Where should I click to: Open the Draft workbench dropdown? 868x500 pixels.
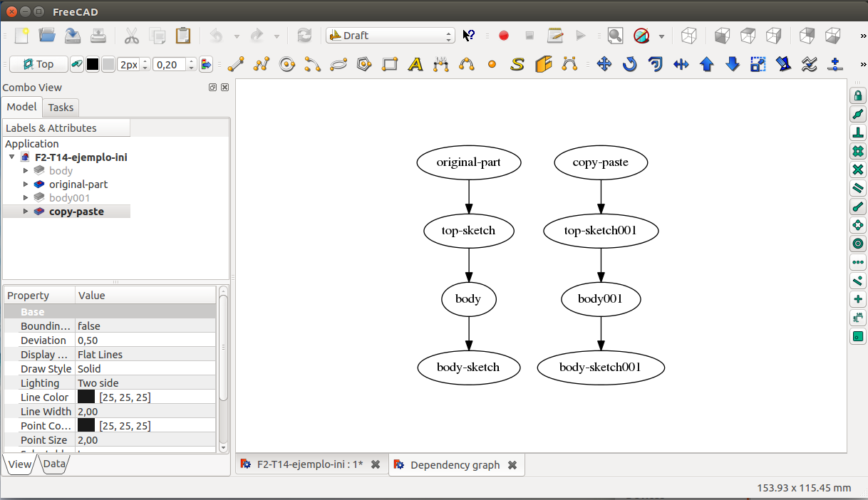(x=390, y=36)
